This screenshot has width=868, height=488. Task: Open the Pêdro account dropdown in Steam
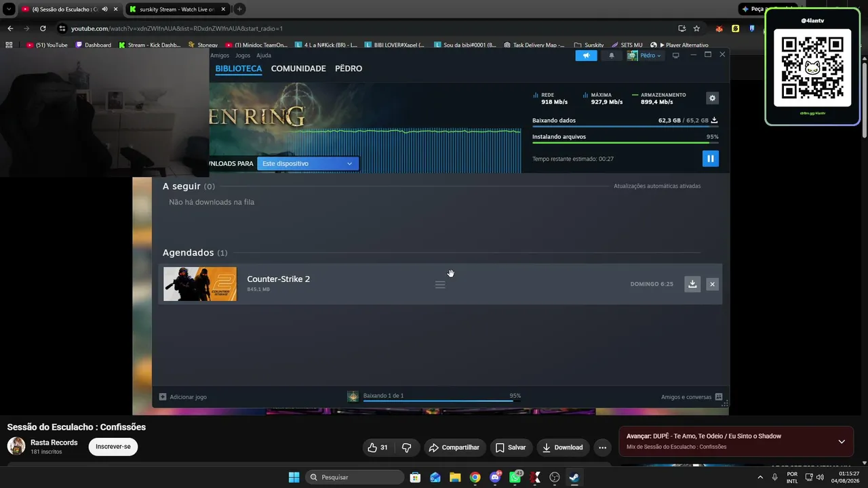pos(644,56)
